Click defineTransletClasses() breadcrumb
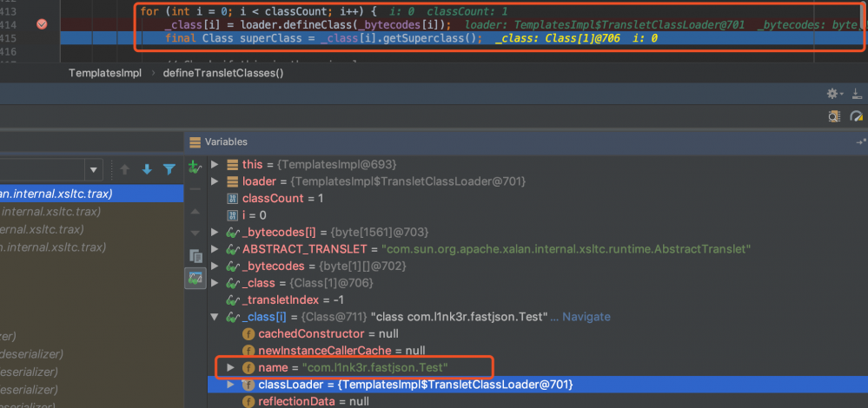 [x=223, y=73]
